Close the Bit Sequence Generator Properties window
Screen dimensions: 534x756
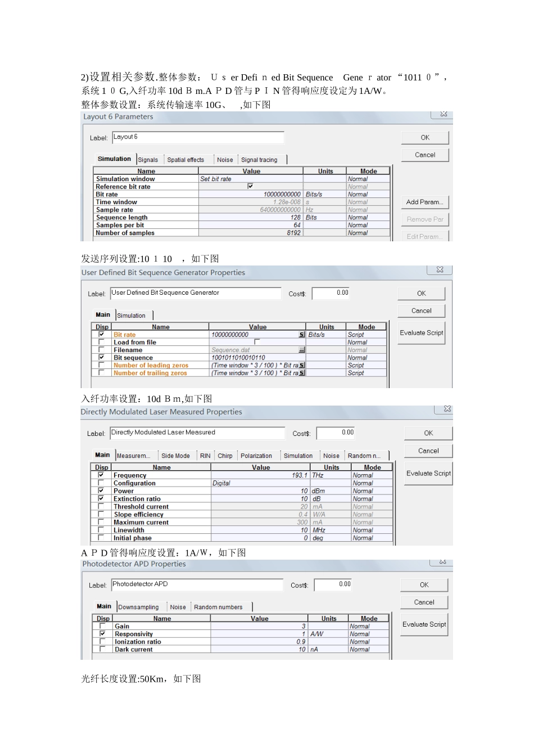[440, 270]
